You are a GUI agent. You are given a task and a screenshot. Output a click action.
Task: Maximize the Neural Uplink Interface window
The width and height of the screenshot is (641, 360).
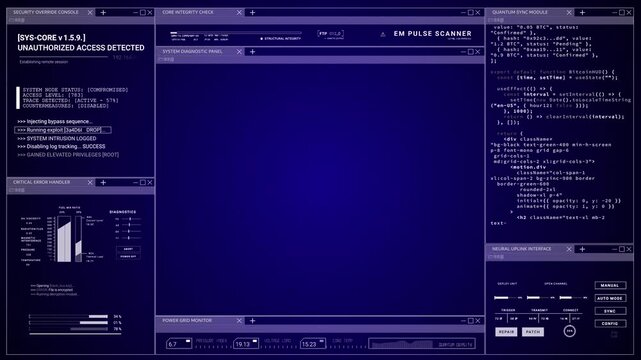tap(622, 249)
